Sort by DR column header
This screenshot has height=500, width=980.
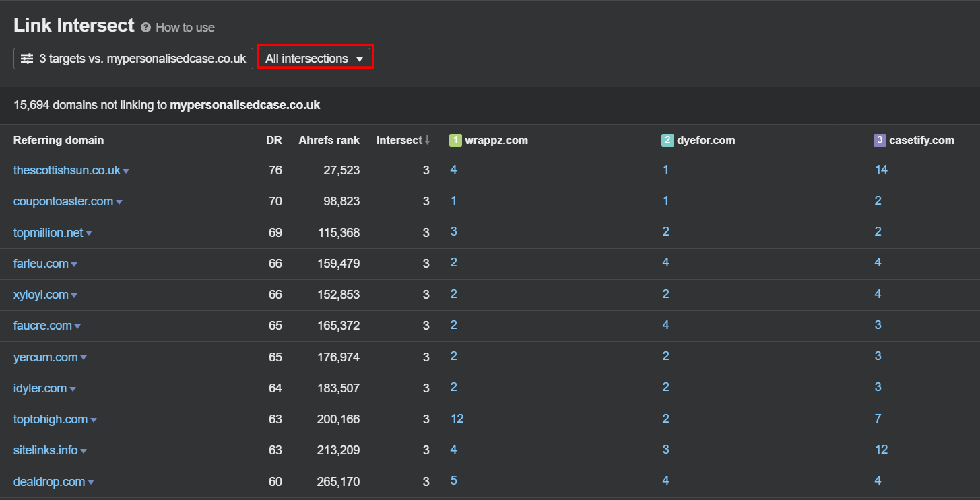pyautogui.click(x=273, y=140)
